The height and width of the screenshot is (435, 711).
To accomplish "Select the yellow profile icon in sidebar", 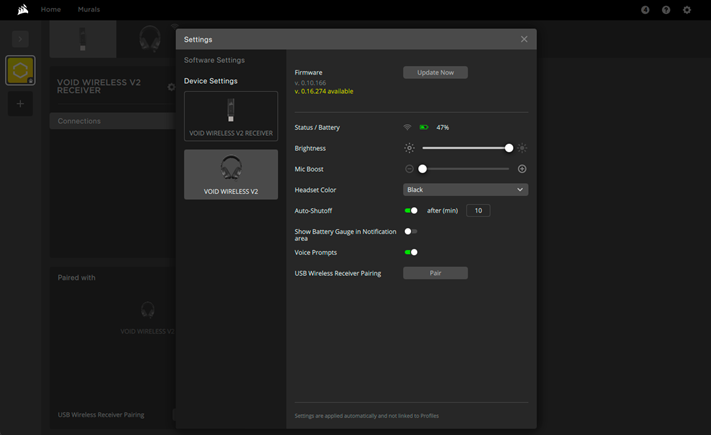I will 20,70.
